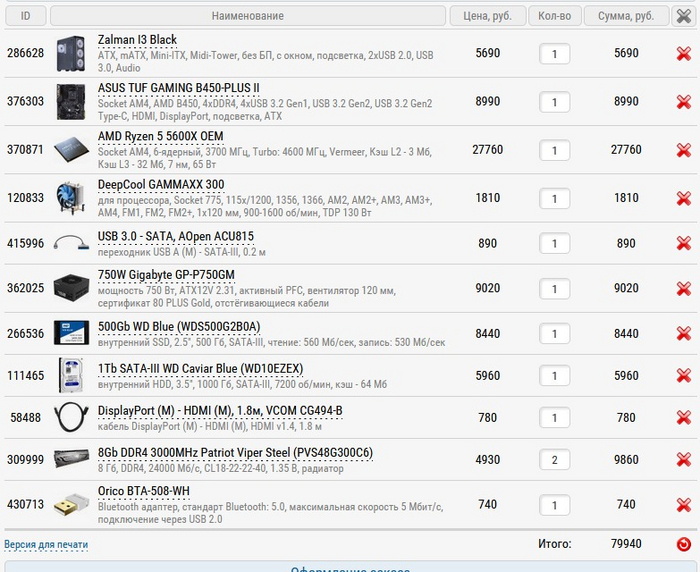700x572 pixels.
Task: Remove Orico BTA-508-WH Bluetooth adapter
Action: pyautogui.click(x=683, y=505)
